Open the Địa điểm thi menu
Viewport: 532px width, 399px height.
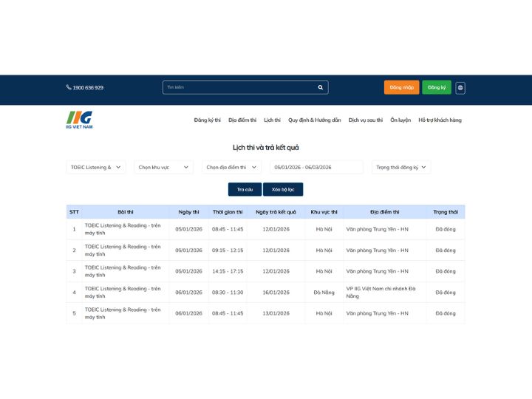click(x=242, y=120)
